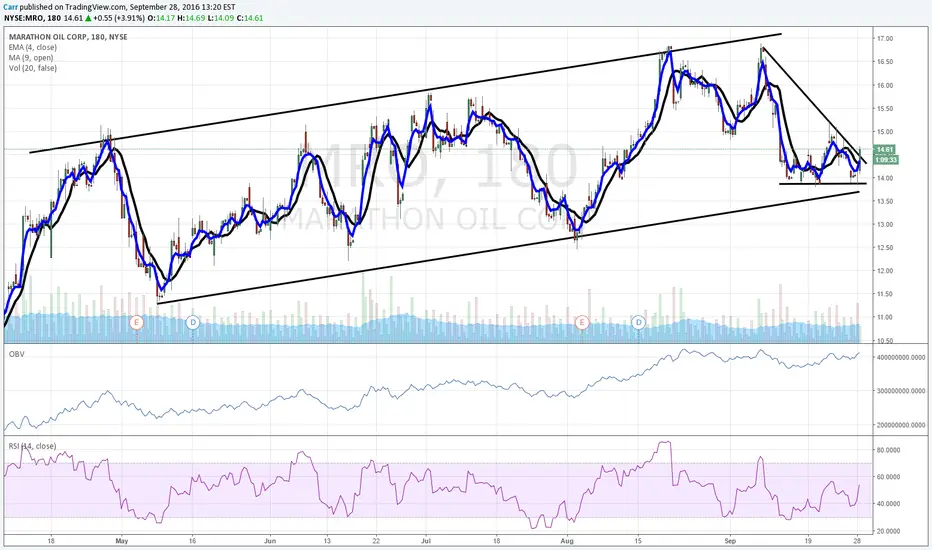The width and height of the screenshot is (932, 550).
Task: Click the low value 'L:14.09' in the header
Action: point(220,18)
